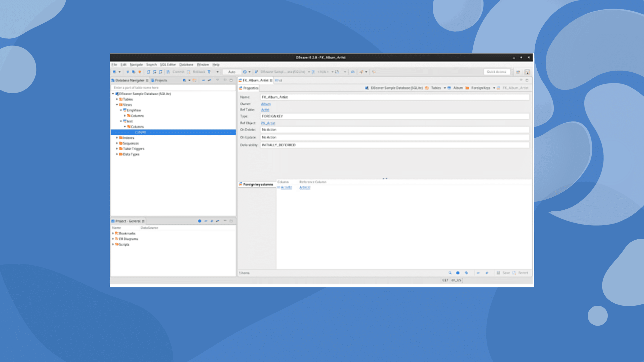Toggle the Auto commit mode button

click(x=232, y=72)
